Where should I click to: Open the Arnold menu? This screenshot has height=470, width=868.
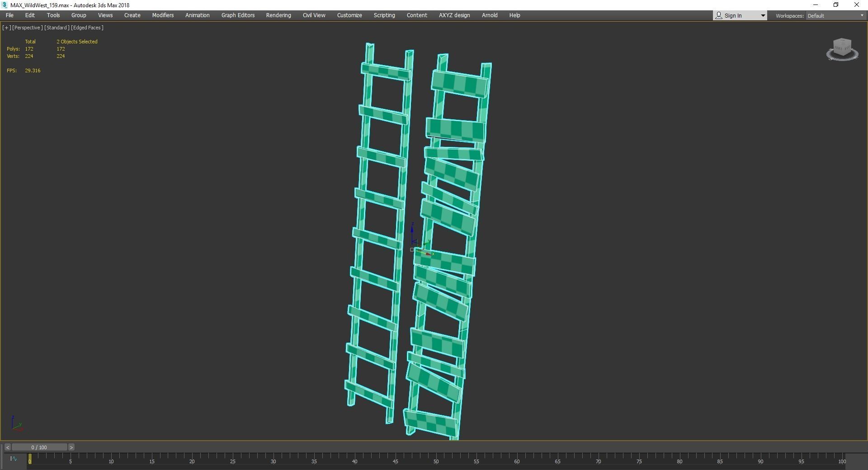pyautogui.click(x=489, y=15)
